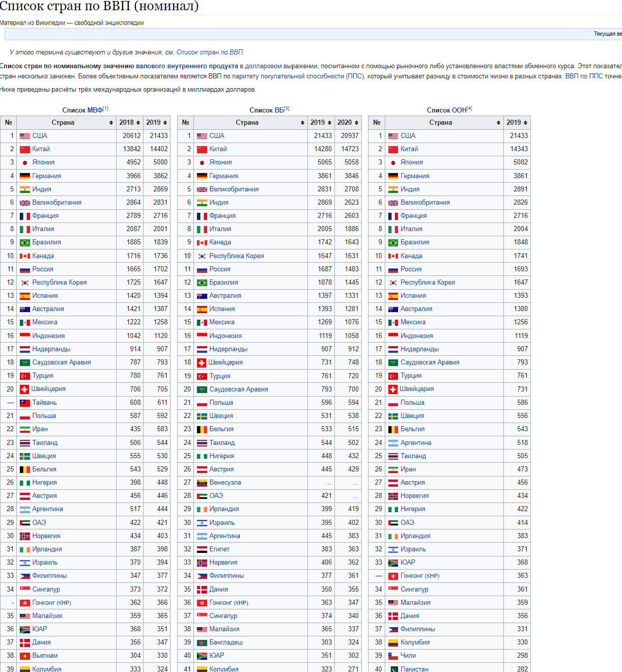Open the 'ВВП по ППС' link
Image resolution: width=622 pixels, height=672 pixels.
point(584,76)
